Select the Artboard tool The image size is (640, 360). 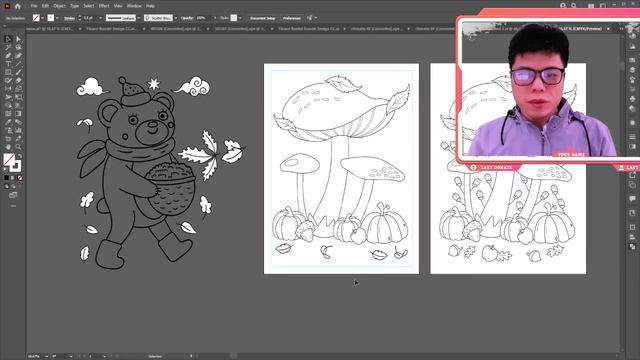coord(8,139)
